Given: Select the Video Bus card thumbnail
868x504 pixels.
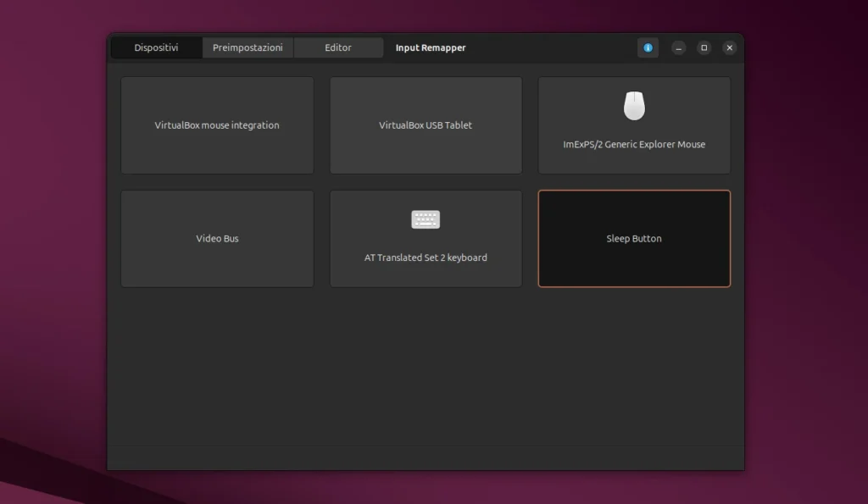Looking at the screenshot, I should tap(217, 238).
